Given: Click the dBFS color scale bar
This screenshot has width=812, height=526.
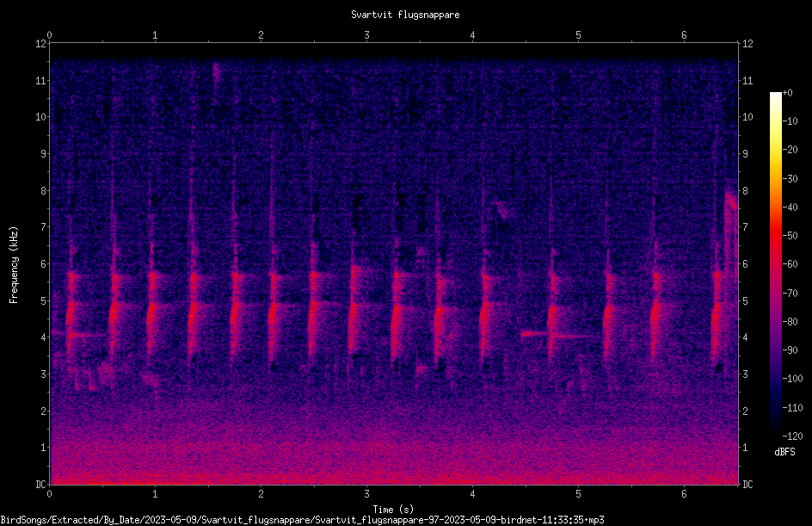Looking at the screenshot, I should [775, 263].
